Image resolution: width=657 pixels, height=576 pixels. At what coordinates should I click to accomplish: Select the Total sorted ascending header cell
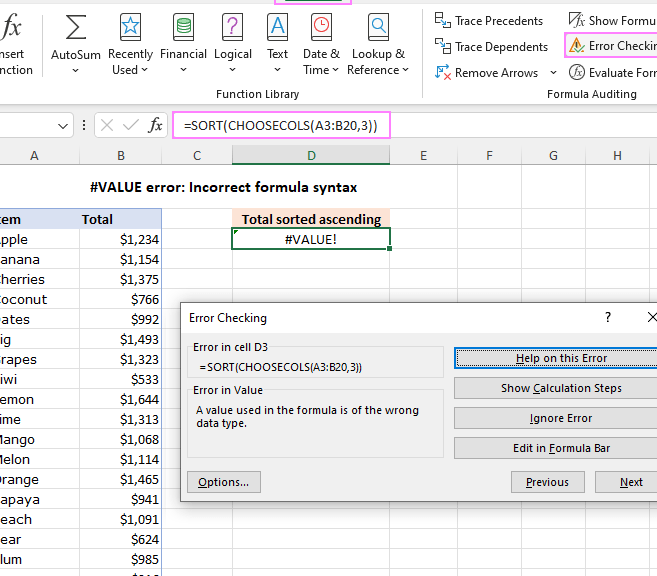(x=311, y=219)
